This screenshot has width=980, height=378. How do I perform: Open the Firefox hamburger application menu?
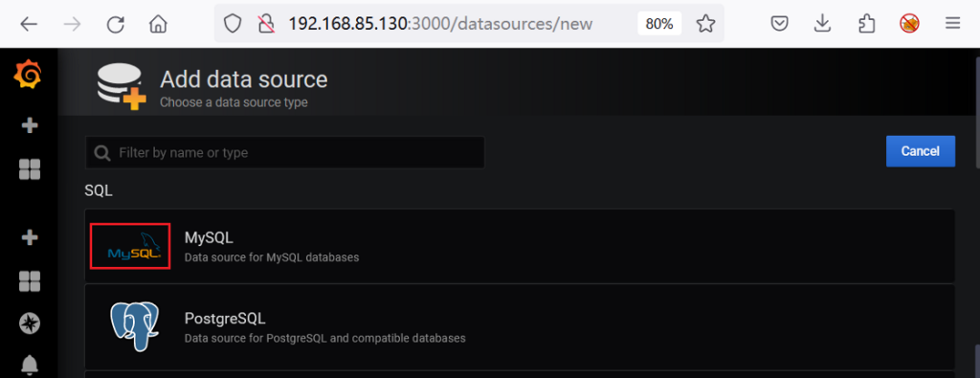click(952, 24)
